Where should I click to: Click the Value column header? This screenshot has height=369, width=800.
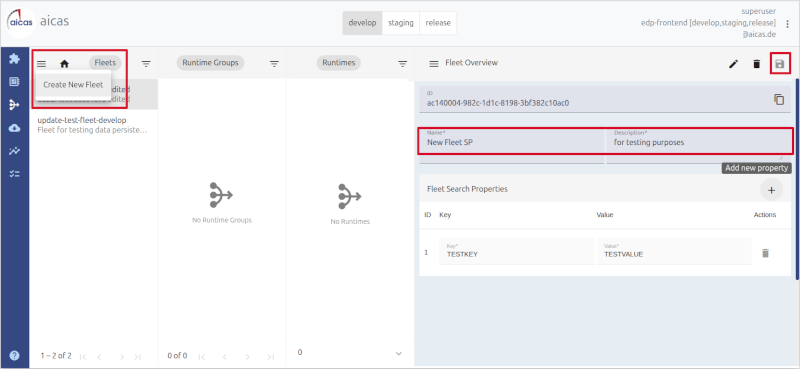[605, 215]
